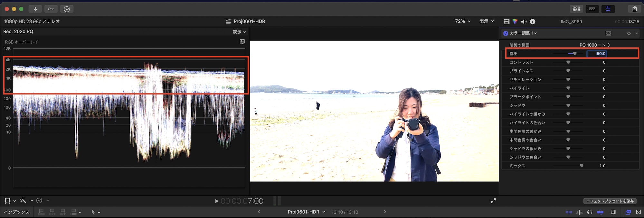Open the viewer 表示 menu
644x218 pixels.
tap(487, 21)
